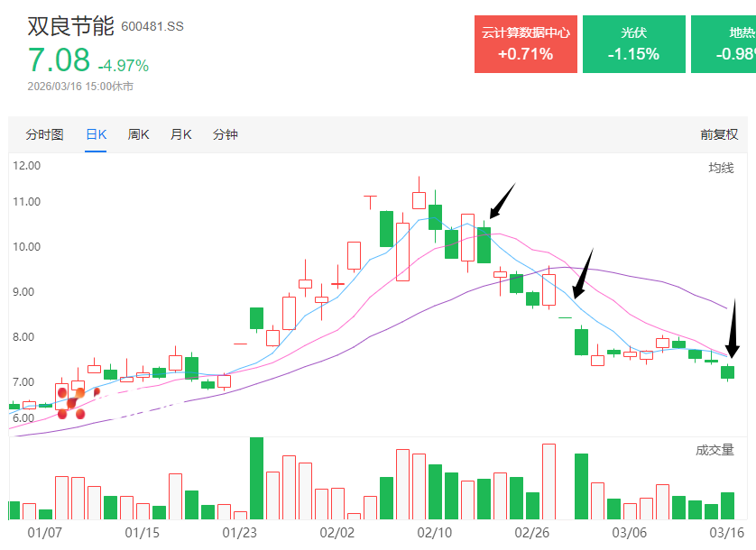Switch to 月K monthly view
756x550 pixels.
(180, 134)
